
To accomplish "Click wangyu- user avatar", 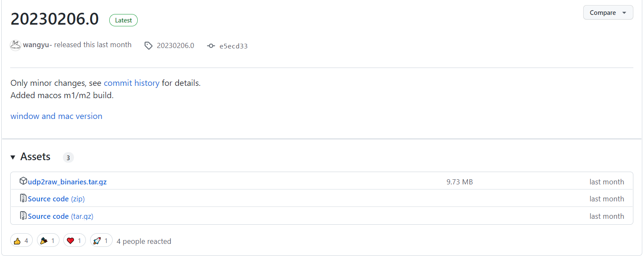I will [16, 45].
